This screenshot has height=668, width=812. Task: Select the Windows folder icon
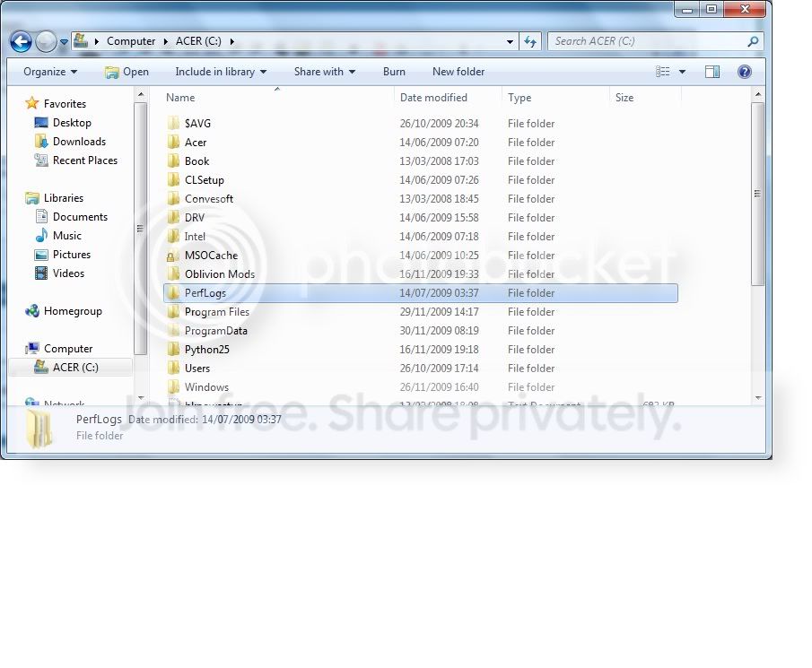tap(173, 387)
